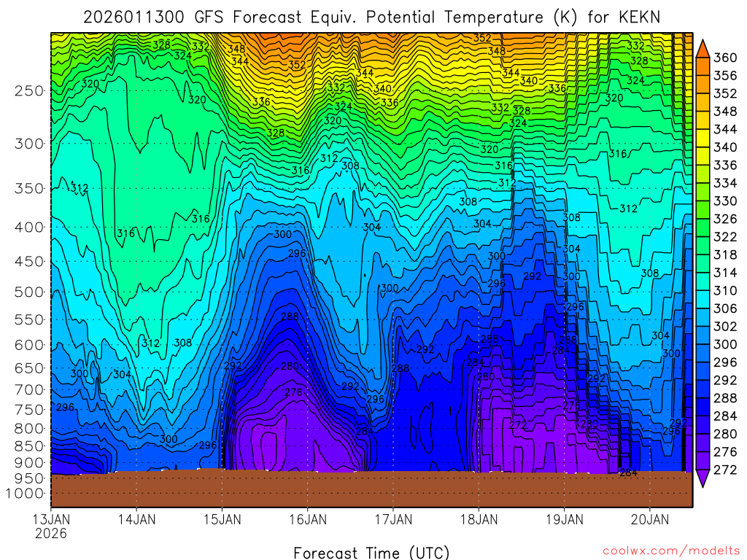This screenshot has width=747, height=560.
Task: Click the 306 colorbar label
Action: pyautogui.click(x=725, y=308)
